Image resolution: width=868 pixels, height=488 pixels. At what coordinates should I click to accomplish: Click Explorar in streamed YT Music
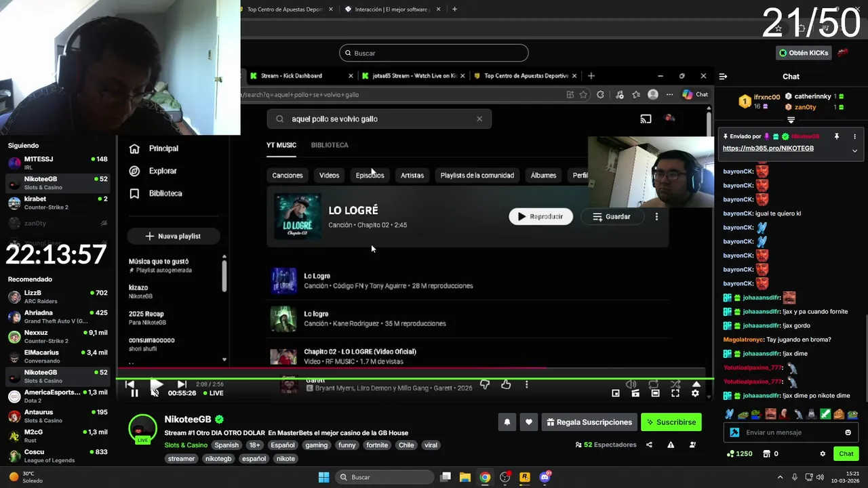163,171
